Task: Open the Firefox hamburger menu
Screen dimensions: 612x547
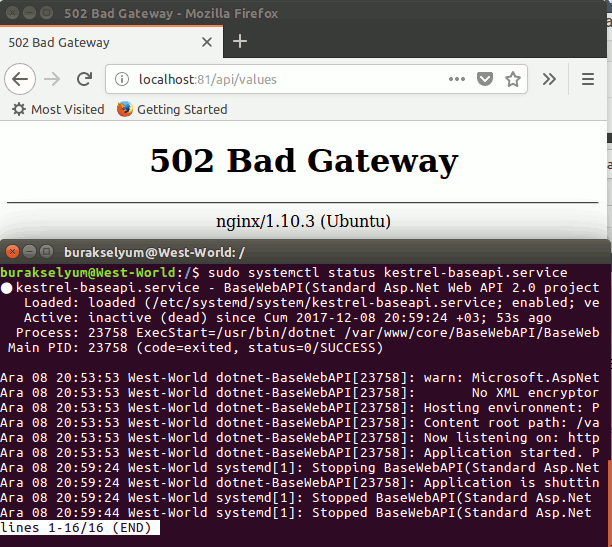Action: [x=588, y=79]
